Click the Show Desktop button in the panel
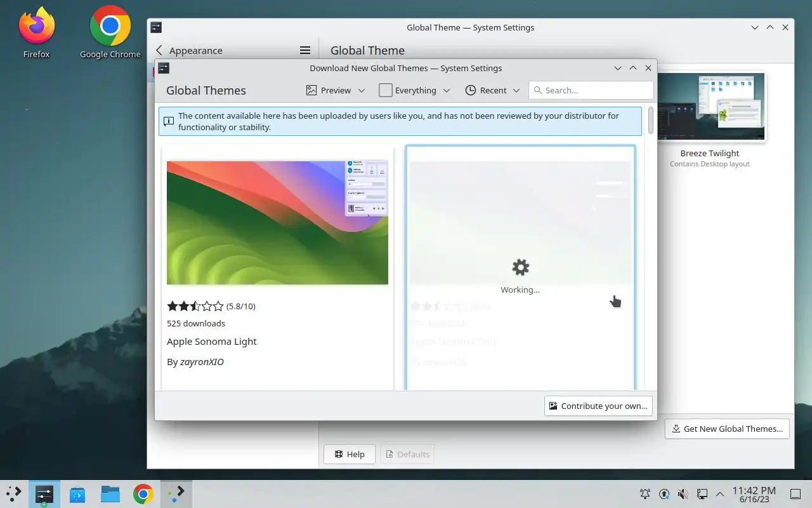Viewport: 812px width, 508px height. [796, 493]
